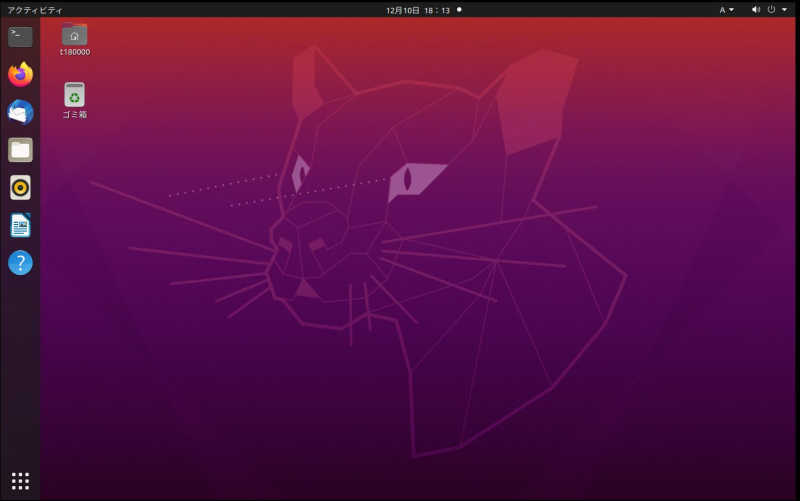Launch Firefox web browser

pyautogui.click(x=20, y=74)
